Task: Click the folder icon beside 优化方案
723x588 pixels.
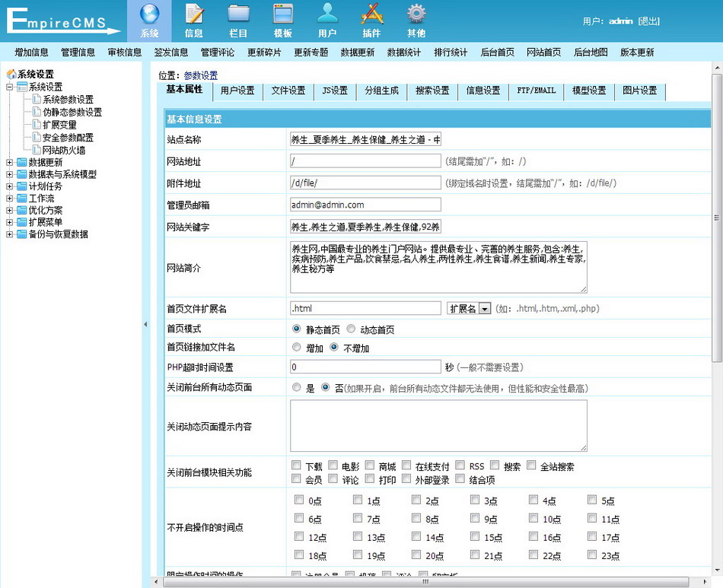Action: click(x=21, y=210)
